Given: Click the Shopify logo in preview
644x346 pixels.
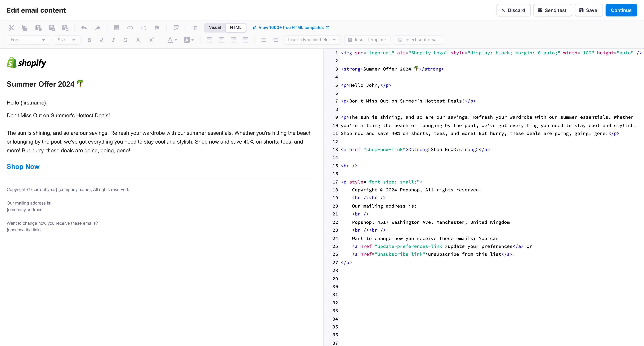Looking at the screenshot, I should point(27,63).
